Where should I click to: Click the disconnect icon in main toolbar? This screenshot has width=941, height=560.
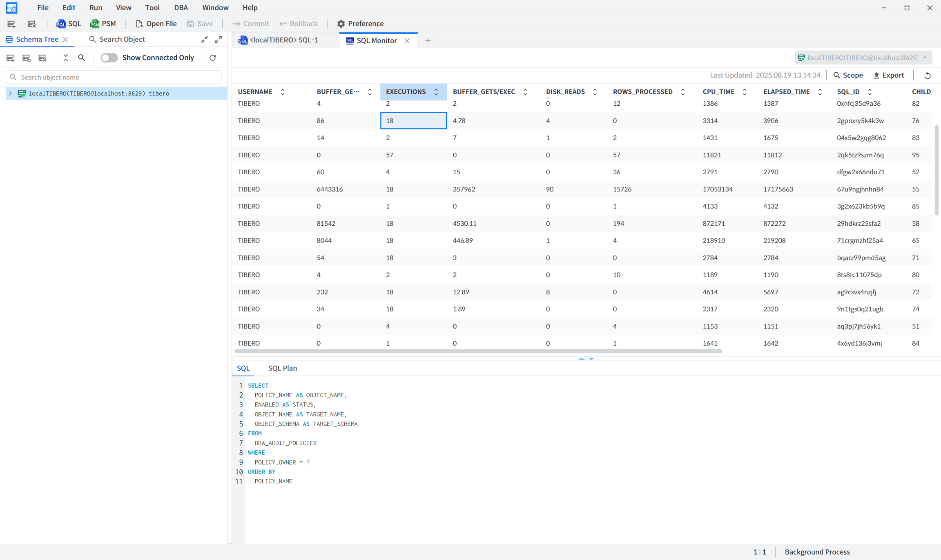(x=32, y=24)
